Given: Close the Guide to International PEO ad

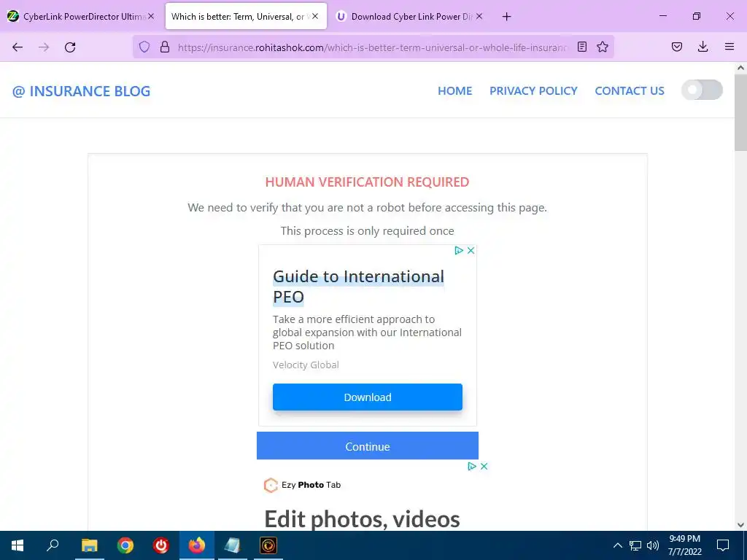Looking at the screenshot, I should click(471, 251).
